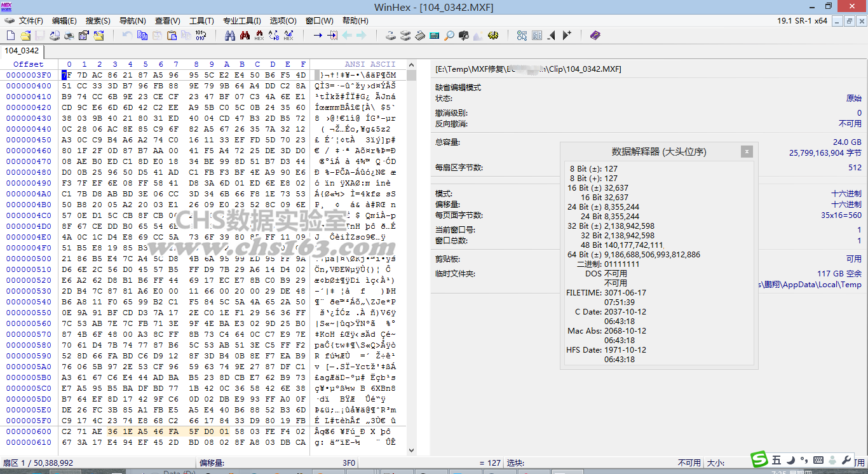This screenshot has height=474, width=868.
Task: Open the 导航(N) menu
Action: (x=132, y=21)
